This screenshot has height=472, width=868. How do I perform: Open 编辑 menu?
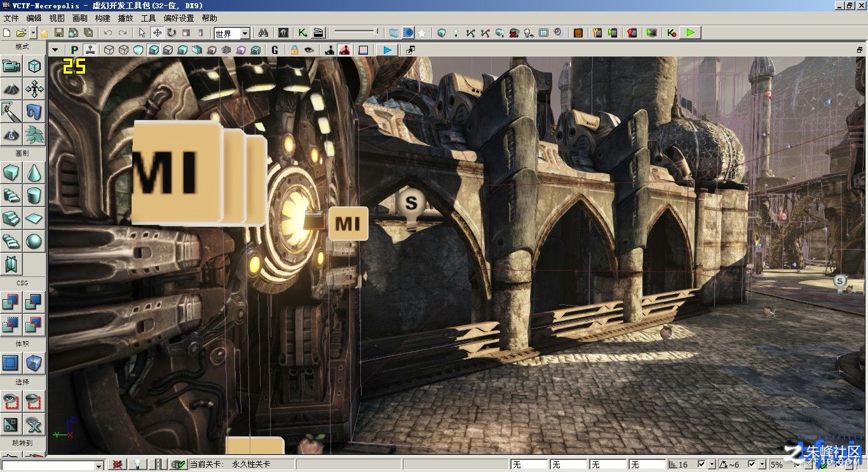(34, 18)
